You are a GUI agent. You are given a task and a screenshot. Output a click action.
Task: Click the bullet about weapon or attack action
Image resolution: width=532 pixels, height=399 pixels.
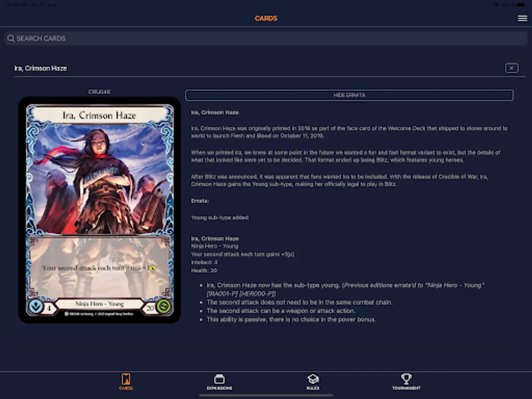[281, 311]
